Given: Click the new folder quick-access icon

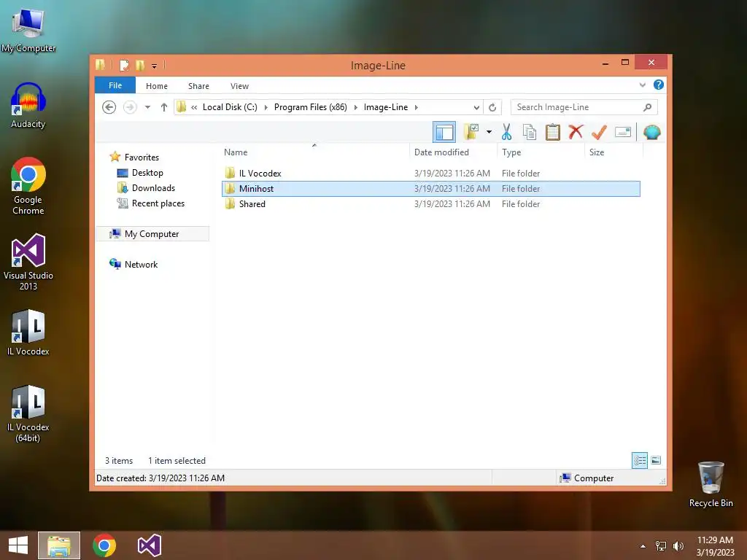Looking at the screenshot, I should [140, 65].
